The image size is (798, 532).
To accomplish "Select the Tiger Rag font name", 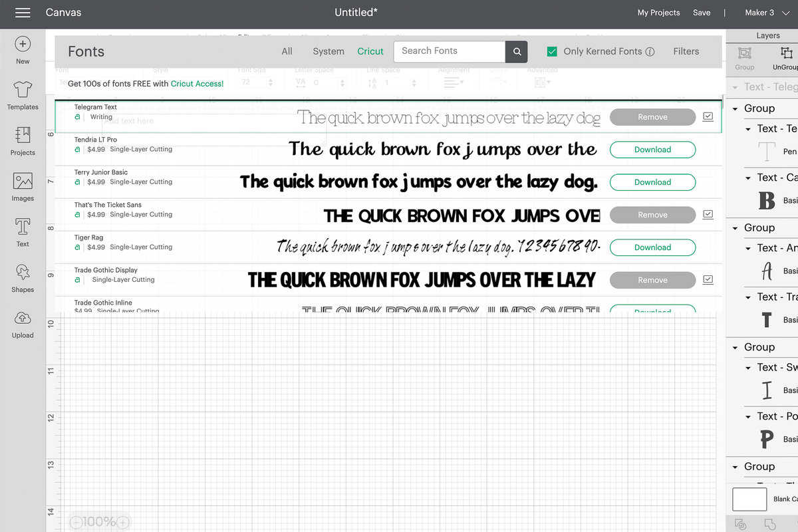I will pyautogui.click(x=90, y=237).
